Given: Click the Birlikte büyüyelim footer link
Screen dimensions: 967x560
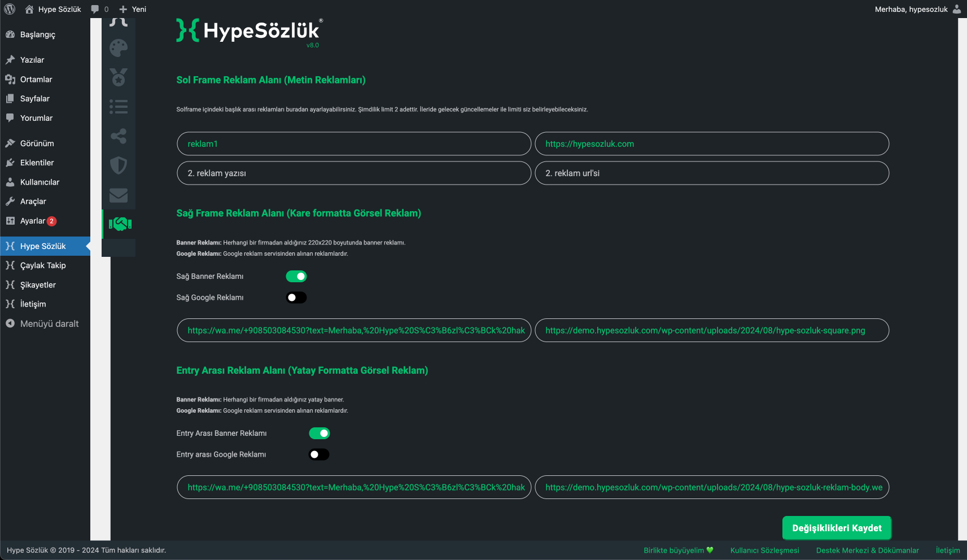Looking at the screenshot, I should [678, 550].
